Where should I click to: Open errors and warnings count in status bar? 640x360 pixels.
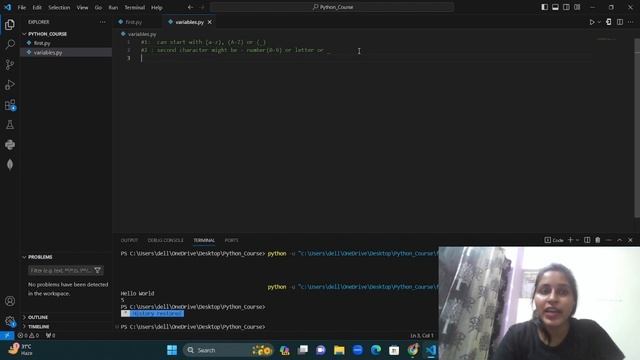coord(28,336)
